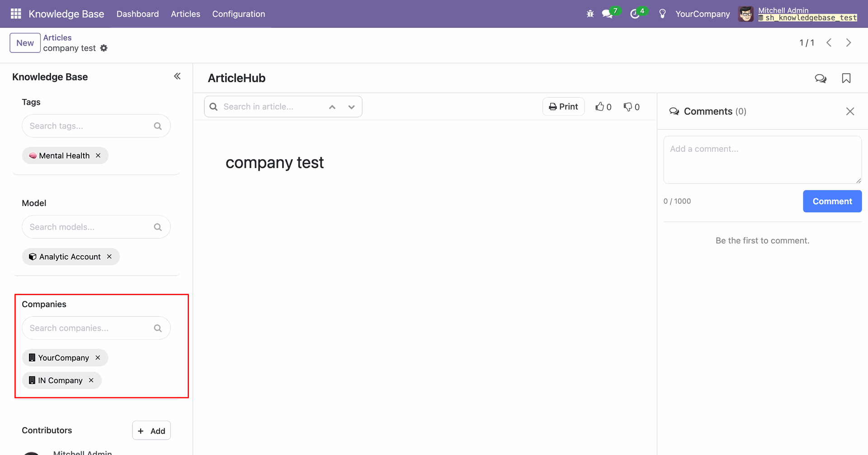Click the lightbulb tips icon
This screenshot has width=868, height=455.
pos(662,14)
